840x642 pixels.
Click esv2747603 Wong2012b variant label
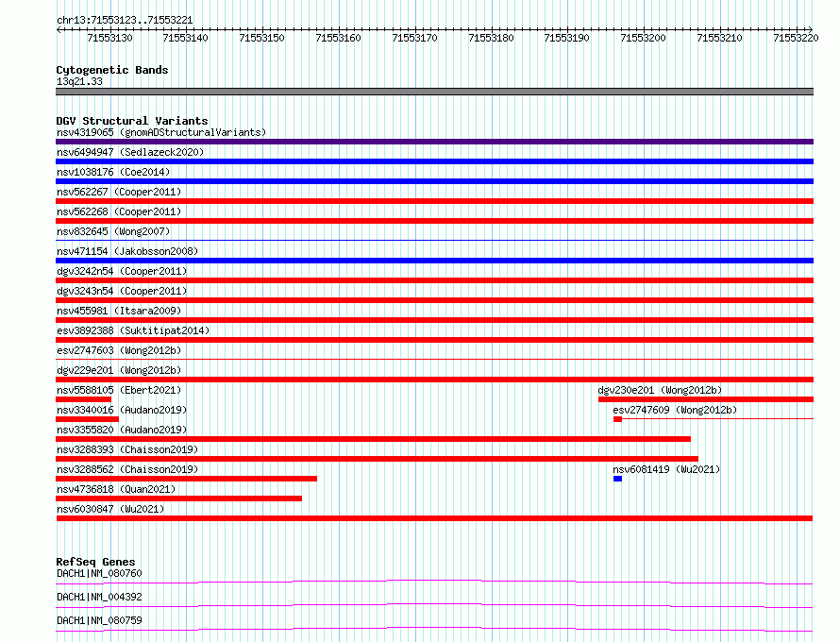pyautogui.click(x=119, y=350)
